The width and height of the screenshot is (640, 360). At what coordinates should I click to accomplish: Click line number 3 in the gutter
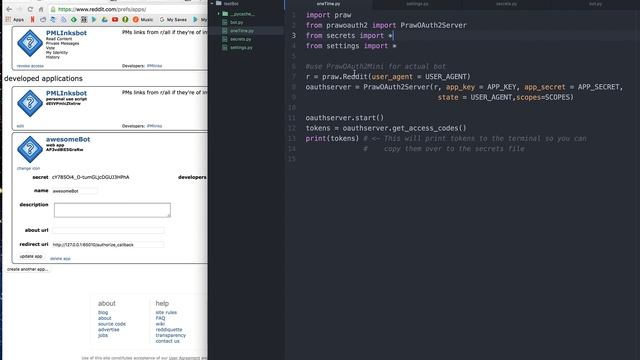coord(293,36)
